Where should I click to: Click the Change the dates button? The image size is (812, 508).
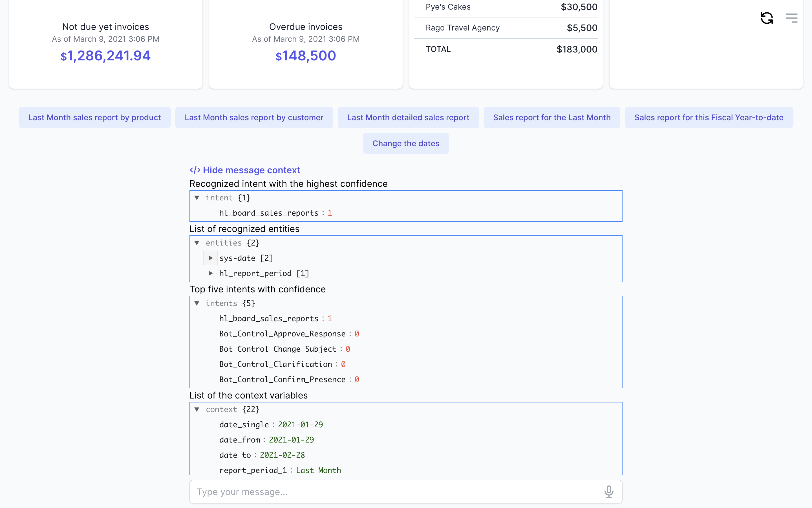pyautogui.click(x=406, y=143)
